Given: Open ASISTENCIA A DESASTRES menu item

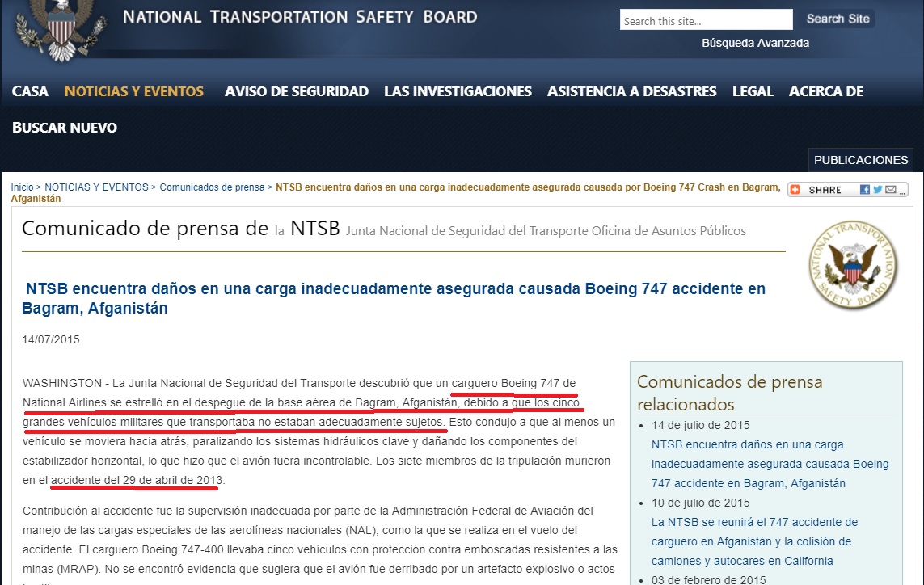Looking at the screenshot, I should click(631, 91).
